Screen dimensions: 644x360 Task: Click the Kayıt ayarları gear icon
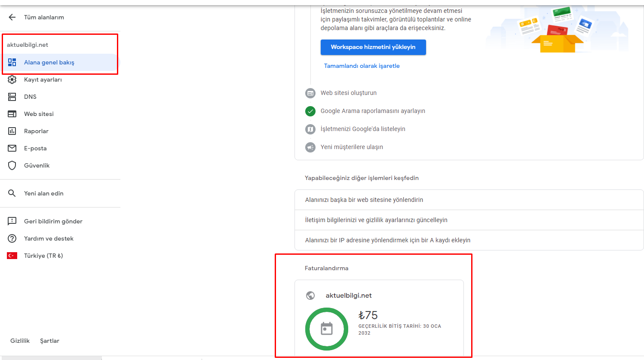(12, 79)
